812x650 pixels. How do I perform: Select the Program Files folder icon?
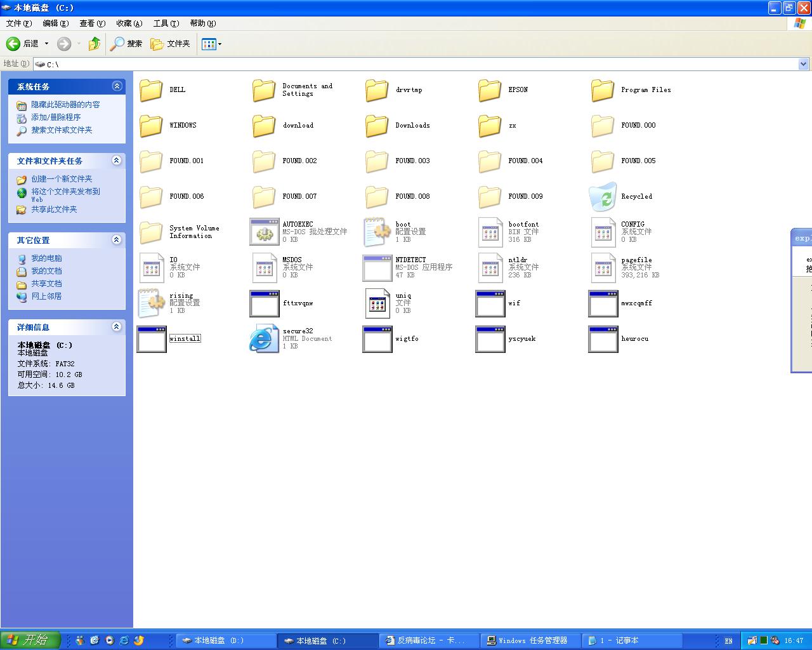pos(603,90)
